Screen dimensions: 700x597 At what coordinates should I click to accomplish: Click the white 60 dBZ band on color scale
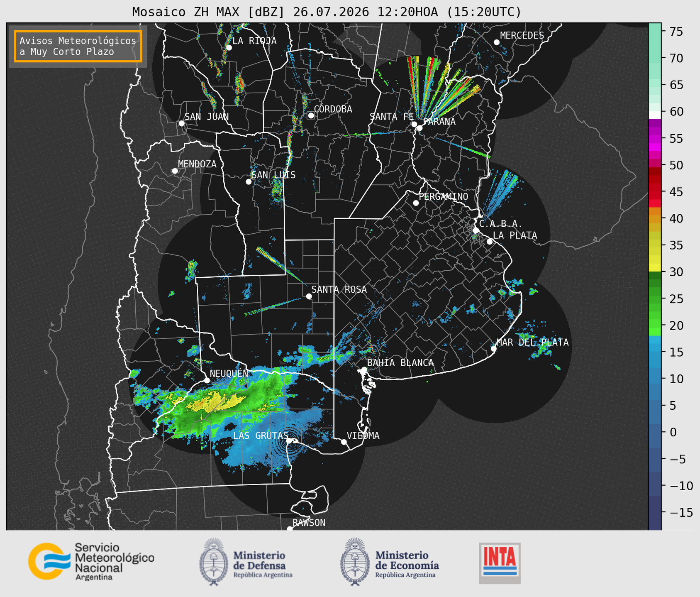pyautogui.click(x=654, y=115)
